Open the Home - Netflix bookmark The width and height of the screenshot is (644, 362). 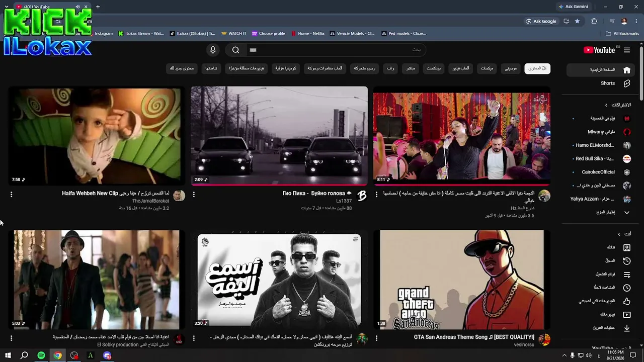point(308,34)
